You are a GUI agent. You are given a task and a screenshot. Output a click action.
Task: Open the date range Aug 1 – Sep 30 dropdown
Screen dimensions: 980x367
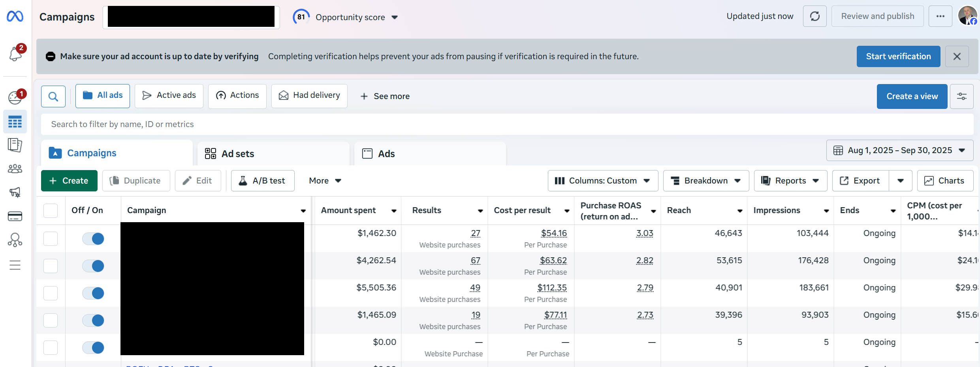pos(900,150)
